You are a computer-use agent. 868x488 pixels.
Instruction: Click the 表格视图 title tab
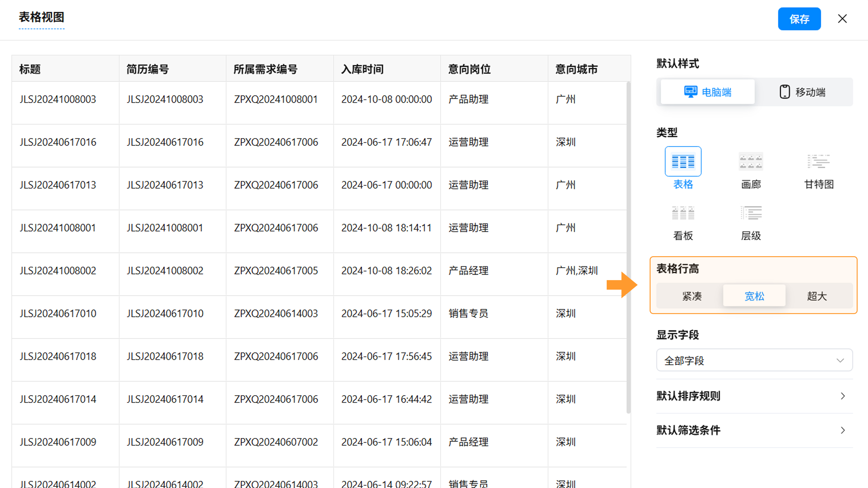point(41,18)
